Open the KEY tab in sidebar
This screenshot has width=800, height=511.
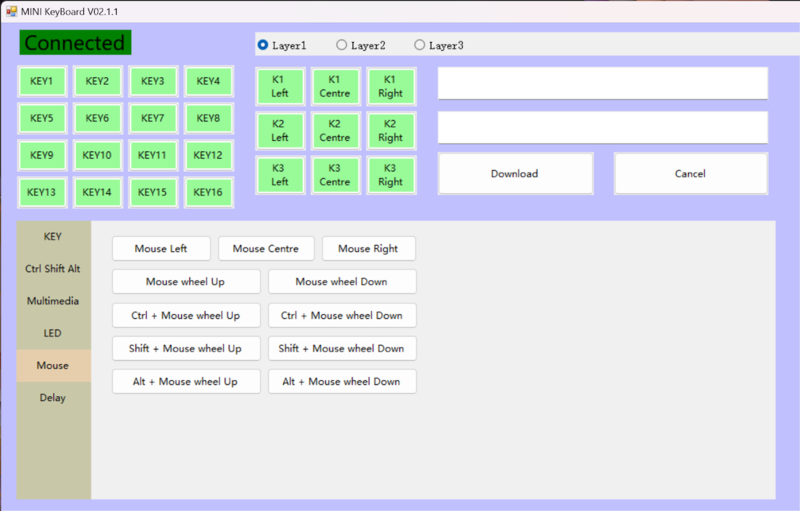coord(53,237)
